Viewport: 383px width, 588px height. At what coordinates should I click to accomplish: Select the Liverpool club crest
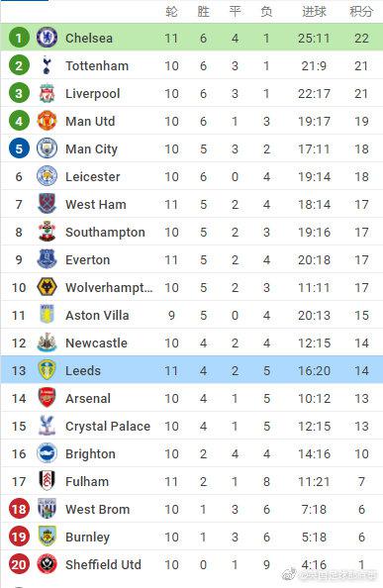pos(47,93)
